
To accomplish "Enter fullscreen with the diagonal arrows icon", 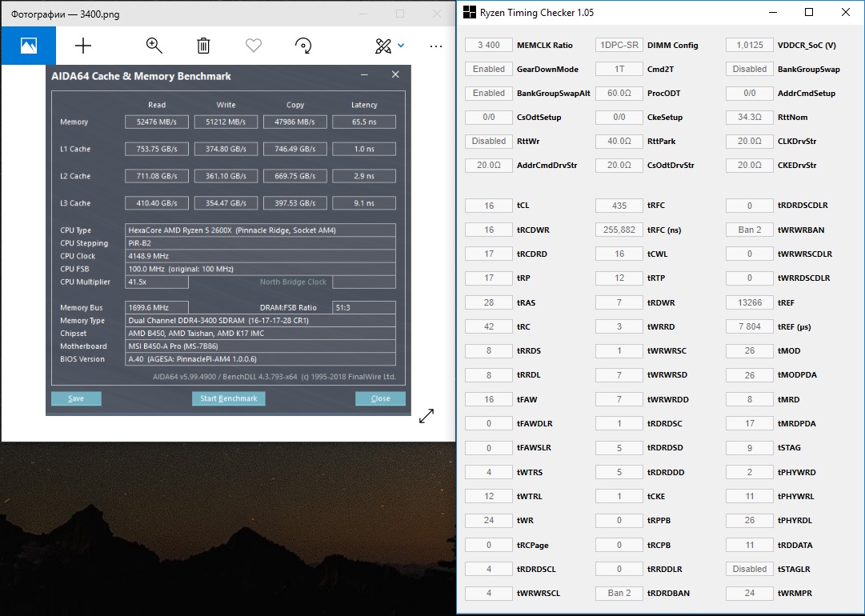I will point(426,416).
